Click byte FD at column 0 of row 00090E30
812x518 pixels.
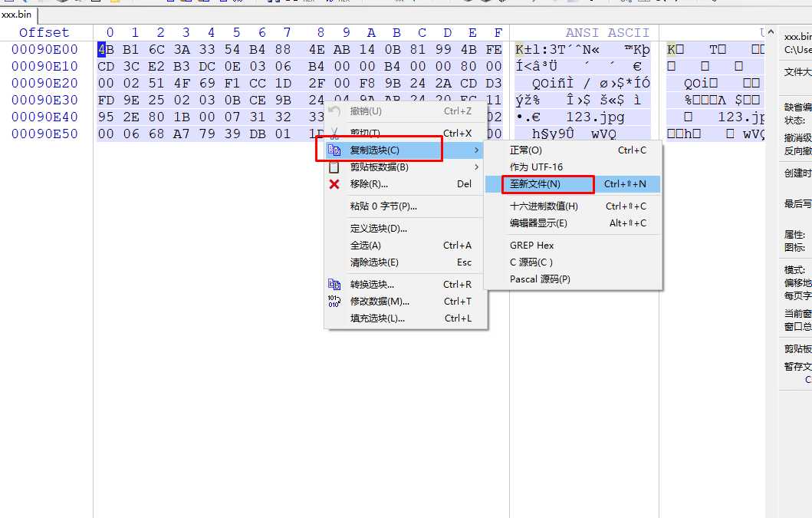pos(106,100)
